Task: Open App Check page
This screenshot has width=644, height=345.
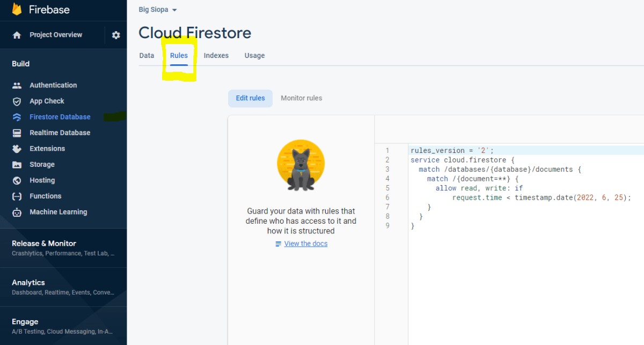Action: tap(47, 101)
